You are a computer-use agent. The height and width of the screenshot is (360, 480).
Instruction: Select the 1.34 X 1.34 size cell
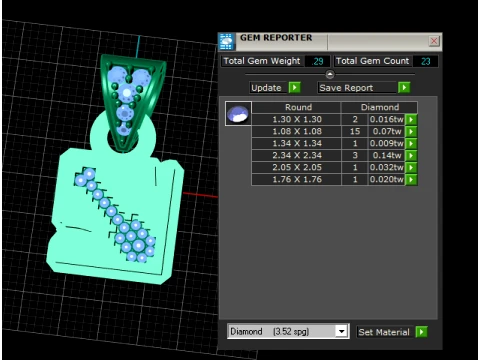(x=297, y=143)
